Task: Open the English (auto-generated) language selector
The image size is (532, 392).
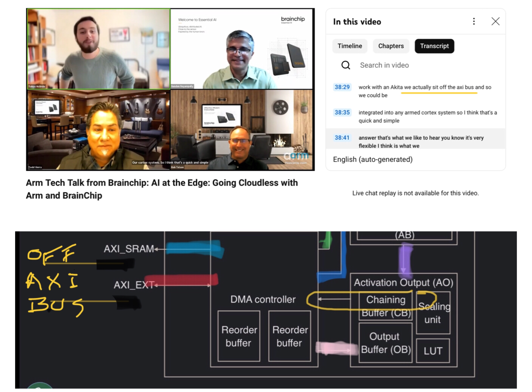Action: (x=373, y=159)
